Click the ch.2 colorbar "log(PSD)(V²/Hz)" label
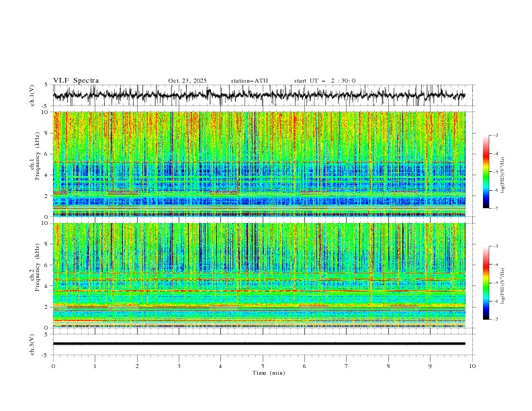Image resolution: width=532 pixels, height=411 pixels. coord(503,285)
